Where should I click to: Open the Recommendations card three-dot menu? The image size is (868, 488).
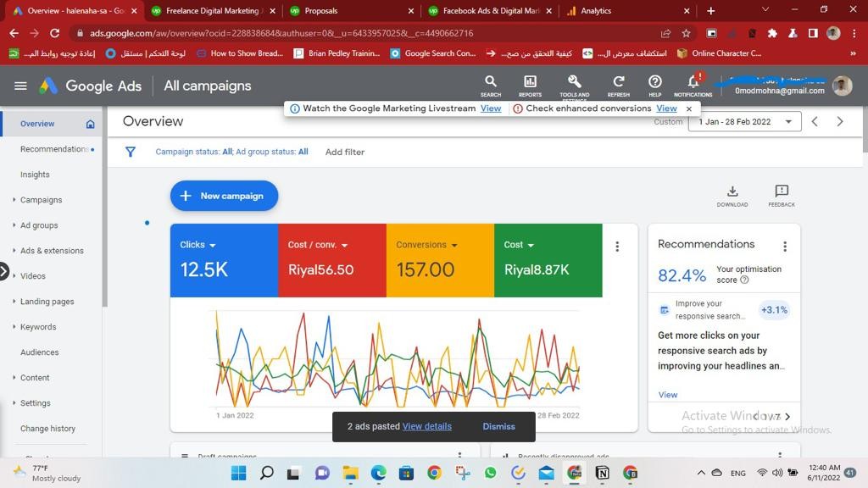[x=785, y=247]
